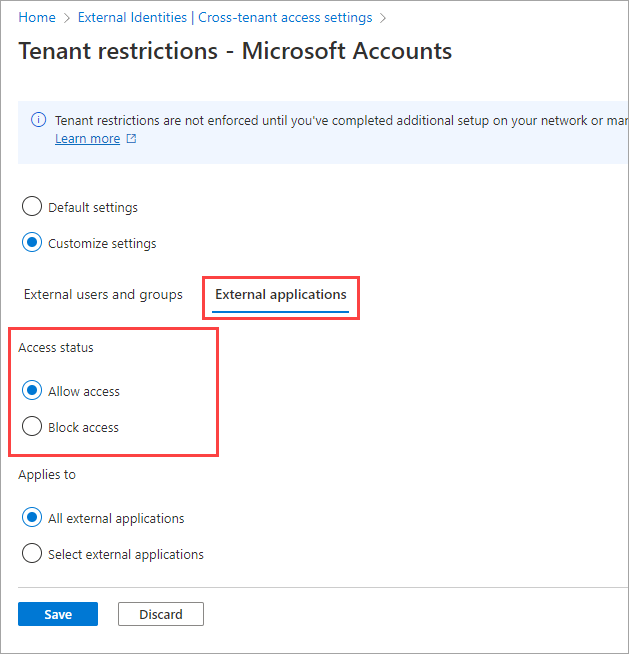The image size is (629, 654).
Task: Select All external applications option
Action: tap(32, 518)
